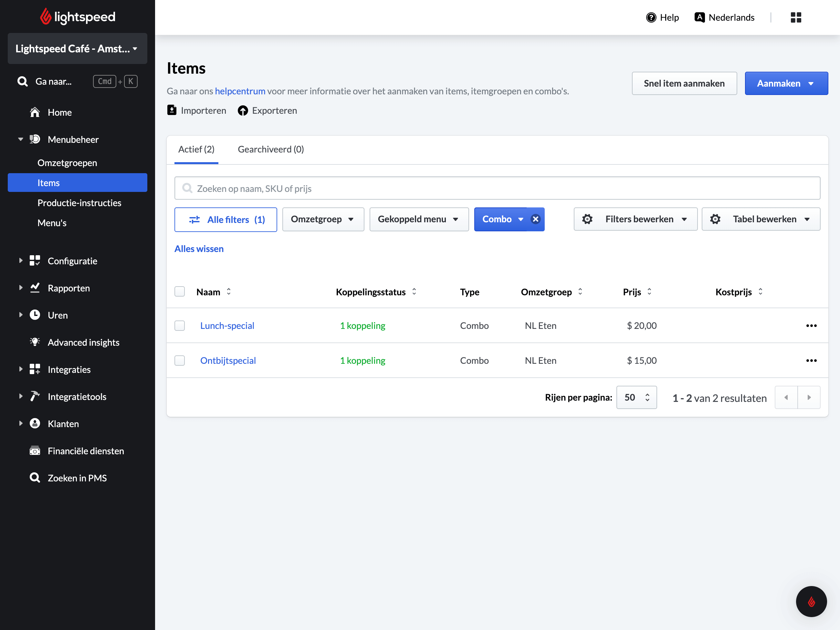The width and height of the screenshot is (840, 630).
Task: Click the Filters bewerken gear icon
Action: [x=587, y=219]
